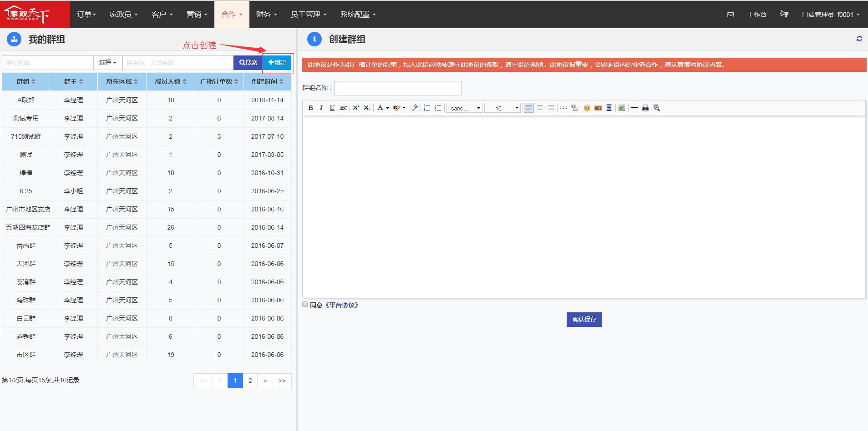Apply strikethrough formatting
Screen dimensions: 868x431
click(x=343, y=108)
